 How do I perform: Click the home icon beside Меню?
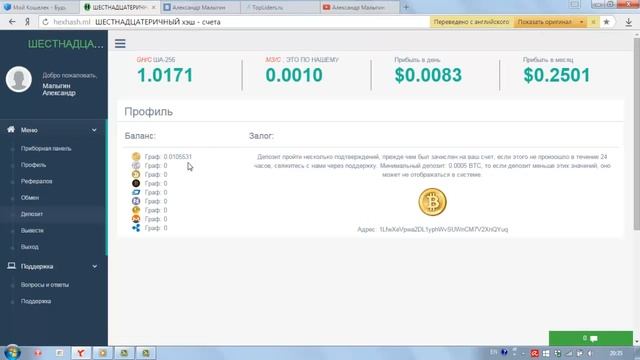[11, 129]
